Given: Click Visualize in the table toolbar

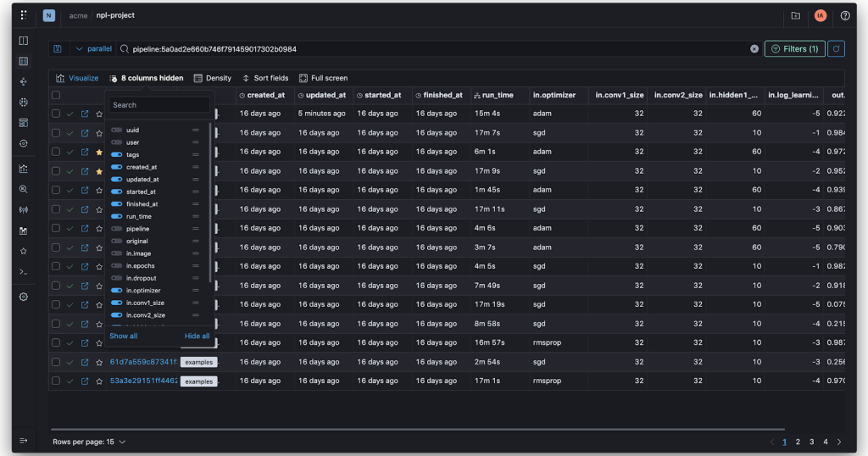Looking at the screenshot, I should coord(77,78).
